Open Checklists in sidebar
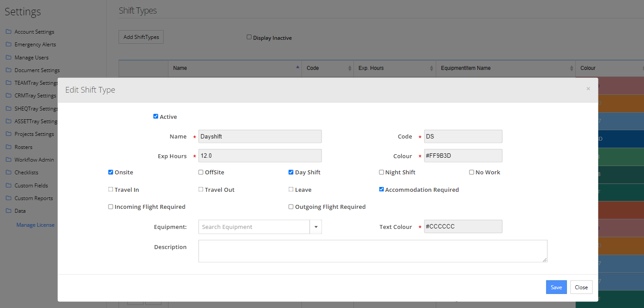644x308 pixels. (26, 173)
